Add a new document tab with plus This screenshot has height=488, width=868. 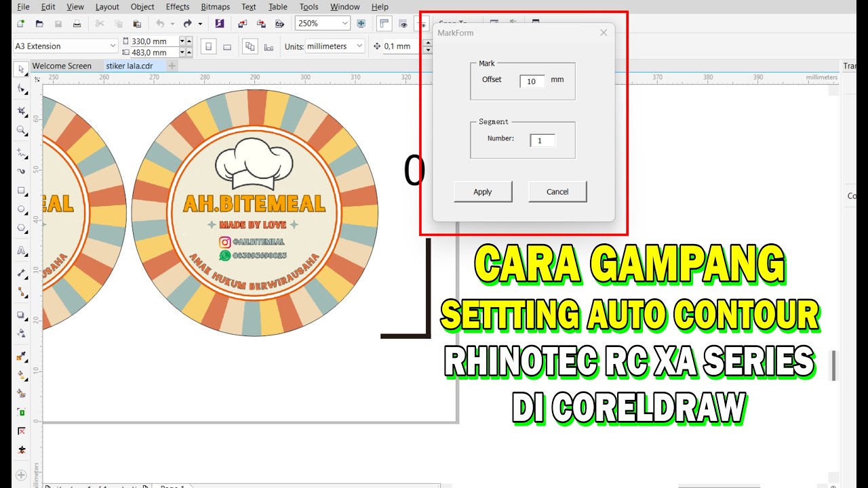click(x=172, y=66)
